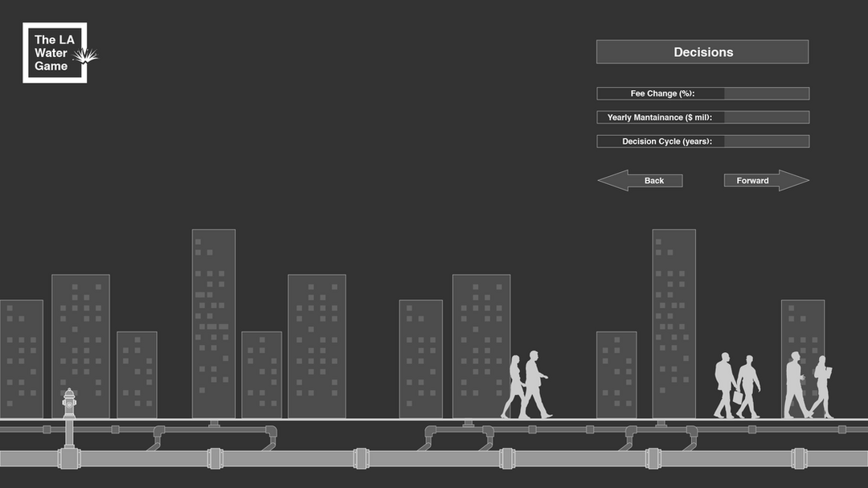Click The LA Water Game logo text
Image resolution: width=868 pixels, height=488 pixels.
[x=51, y=53]
